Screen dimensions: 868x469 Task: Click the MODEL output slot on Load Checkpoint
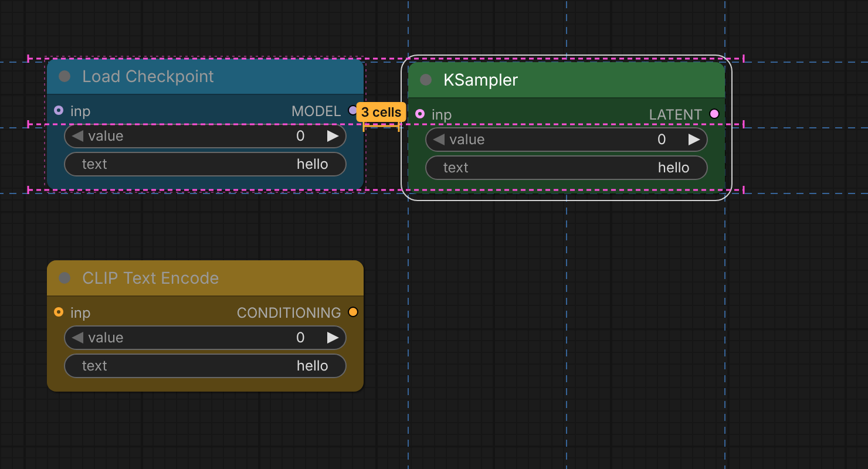tap(352, 110)
